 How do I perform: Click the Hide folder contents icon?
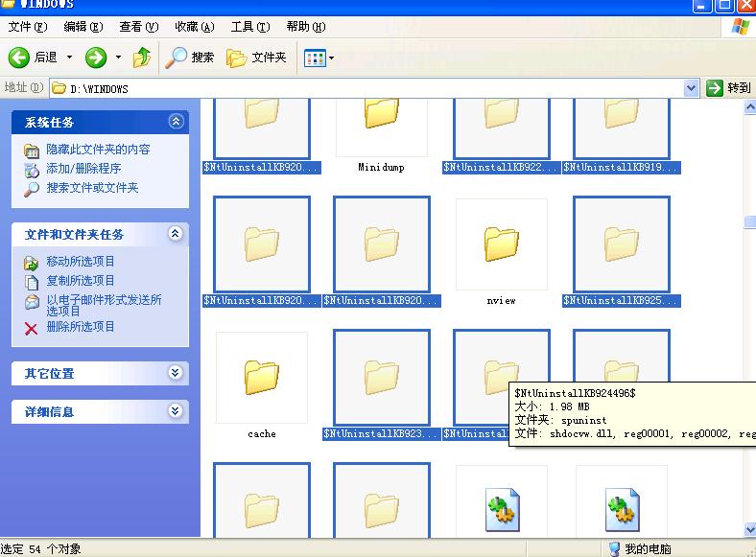32,151
